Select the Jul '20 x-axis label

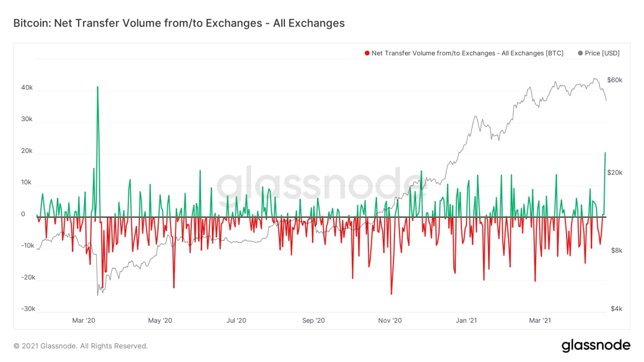235,320
